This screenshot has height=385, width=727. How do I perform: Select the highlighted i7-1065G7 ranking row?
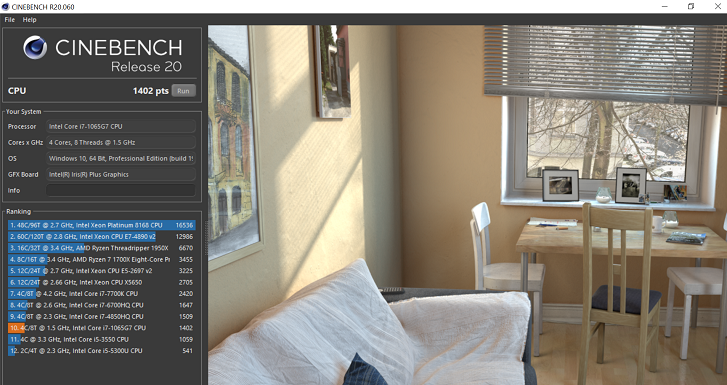point(102,328)
